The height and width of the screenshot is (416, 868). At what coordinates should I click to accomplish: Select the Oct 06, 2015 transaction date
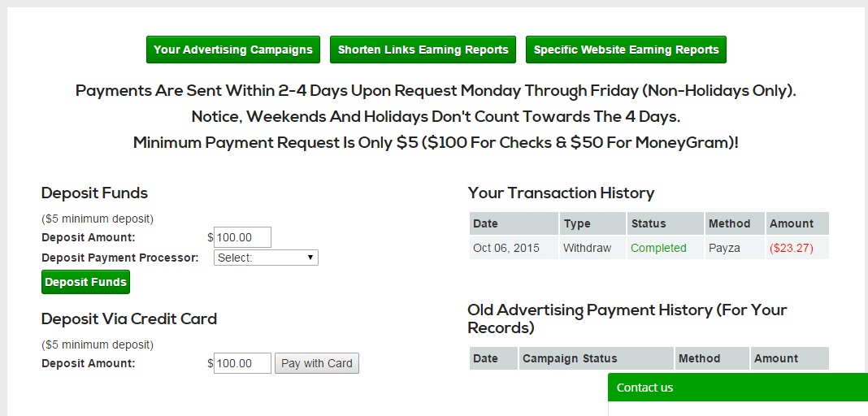pos(506,248)
